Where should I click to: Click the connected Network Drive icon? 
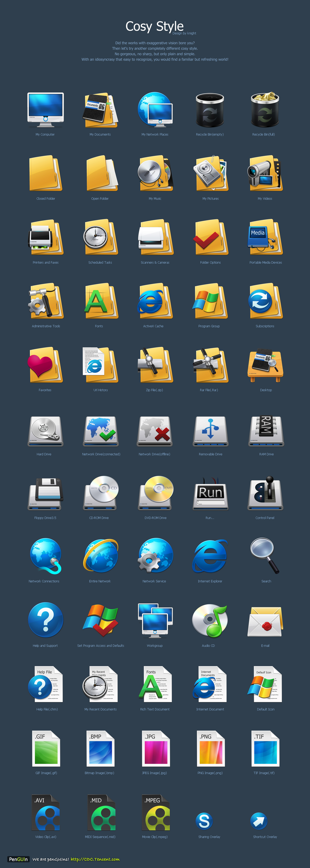(101, 431)
